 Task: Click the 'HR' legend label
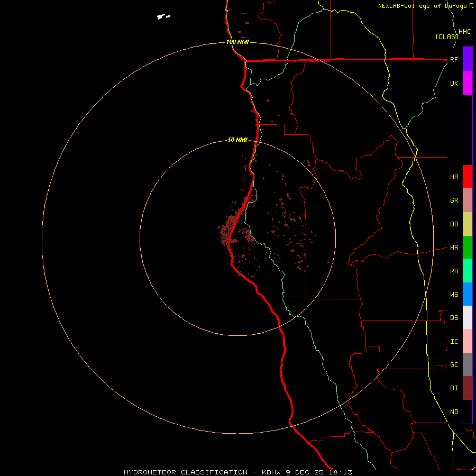(454, 248)
